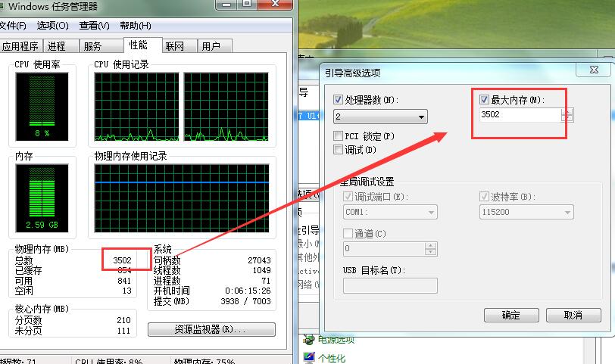615x364 pixels.
Task: Click the 电源选项 icon in control panel
Action: (309, 339)
